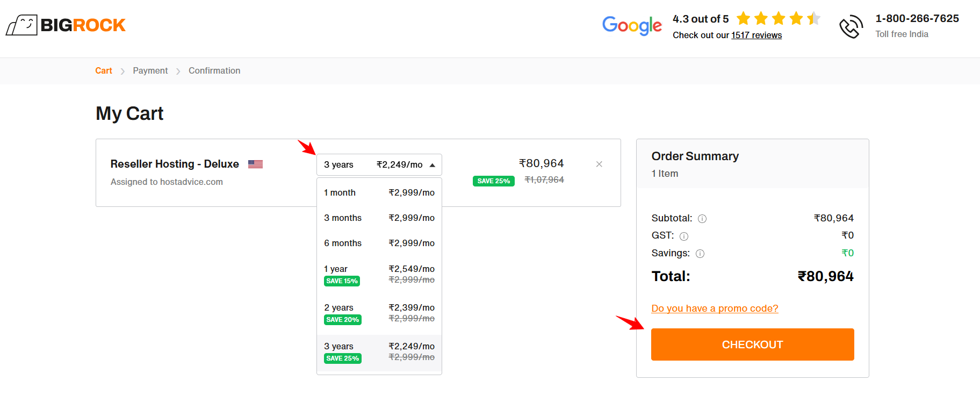This screenshot has height=395, width=980.
Task: Click the CHECKOUT button
Action: pos(752,344)
